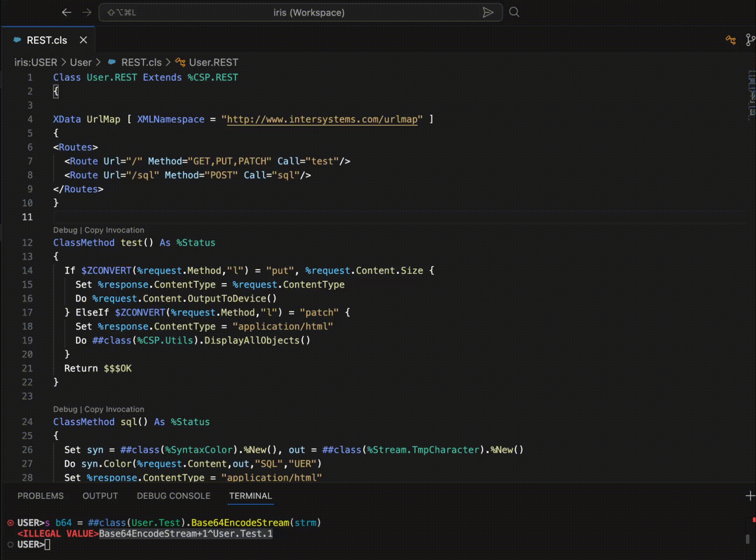Click the back navigation arrow

point(66,12)
